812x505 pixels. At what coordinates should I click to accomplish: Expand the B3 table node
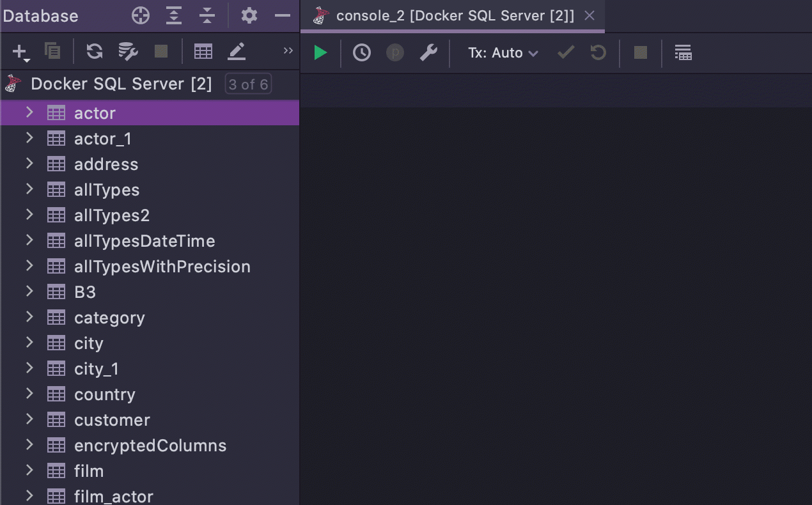click(29, 291)
